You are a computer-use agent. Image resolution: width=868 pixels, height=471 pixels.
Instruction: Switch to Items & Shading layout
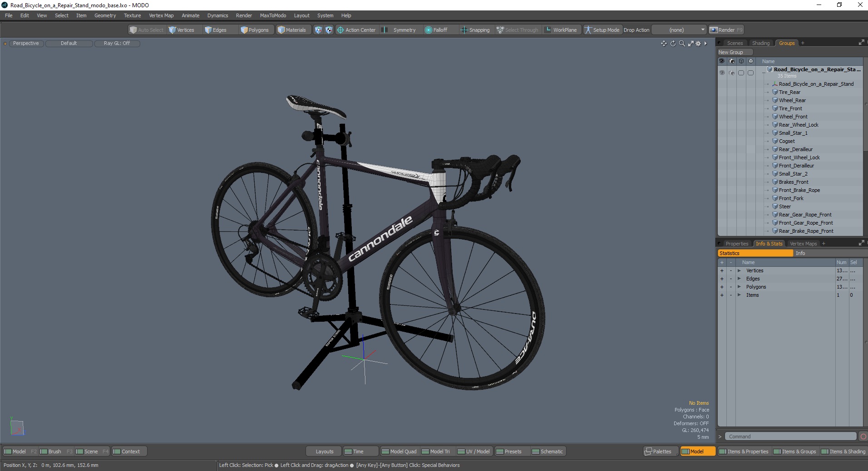point(843,451)
